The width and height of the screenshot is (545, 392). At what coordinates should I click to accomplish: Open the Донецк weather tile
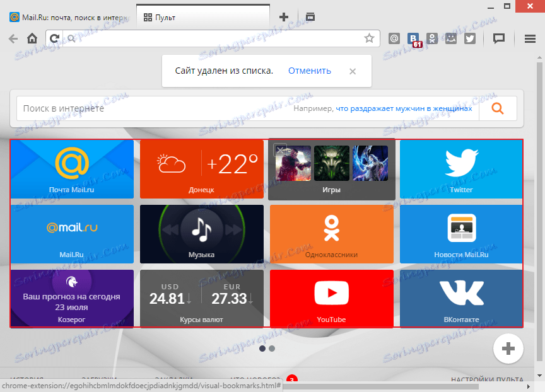(202, 169)
